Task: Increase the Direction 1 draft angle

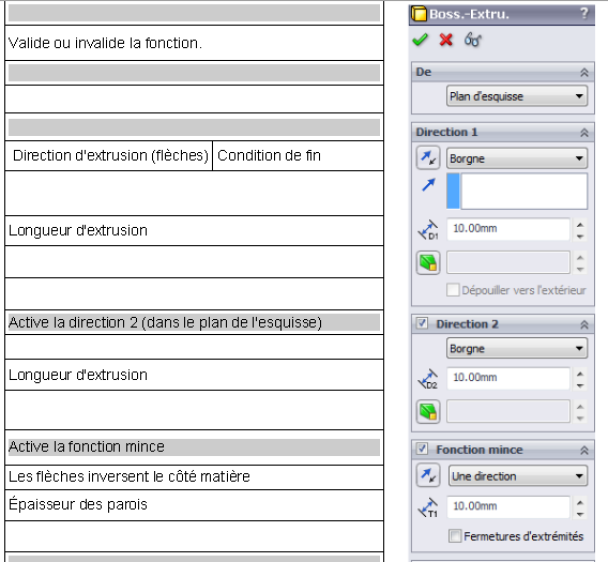Action: click(x=580, y=258)
